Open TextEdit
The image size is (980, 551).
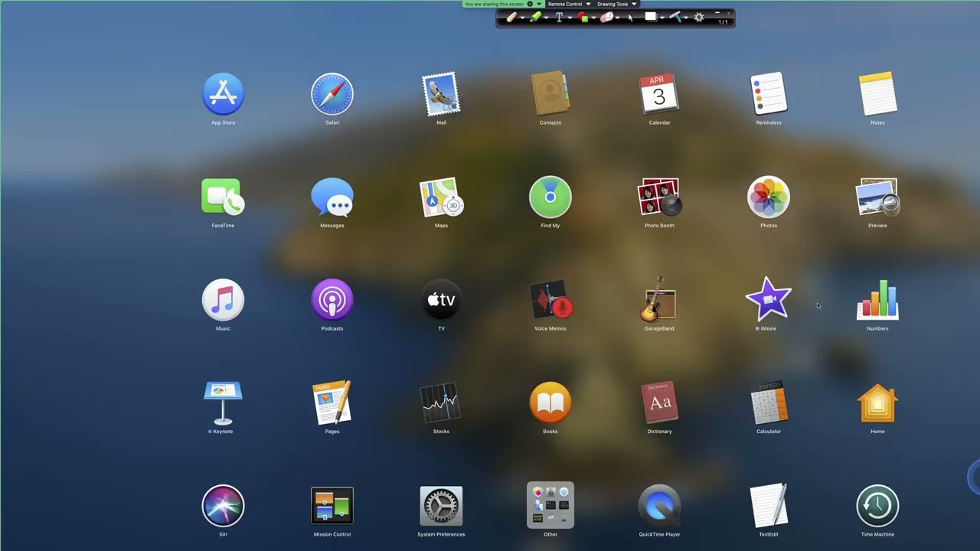pyautogui.click(x=769, y=506)
